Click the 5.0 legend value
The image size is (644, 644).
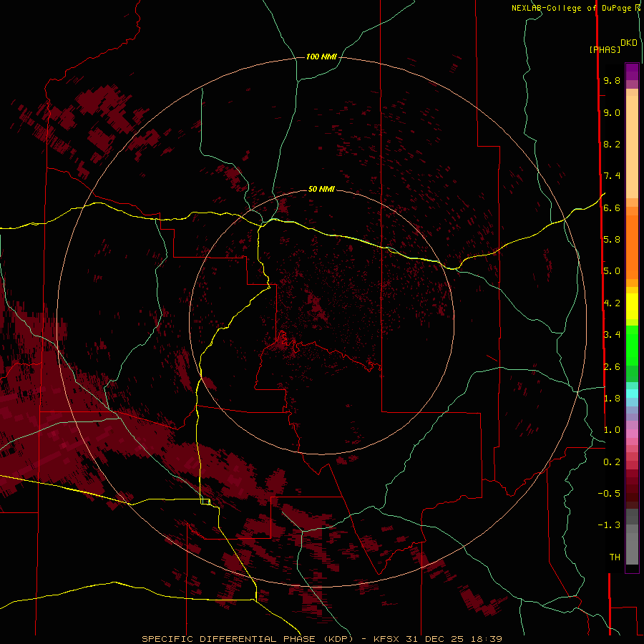(x=612, y=271)
